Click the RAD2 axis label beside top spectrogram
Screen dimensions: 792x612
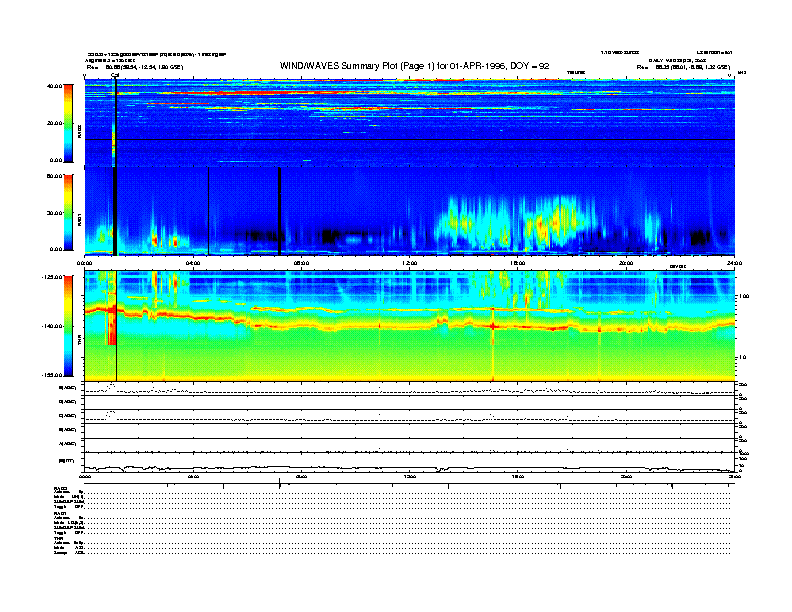coord(79,131)
